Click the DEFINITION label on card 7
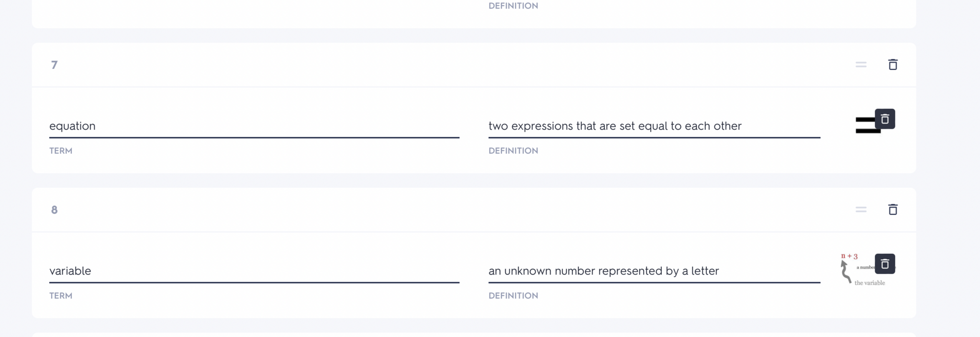The width and height of the screenshot is (980, 337). click(x=513, y=151)
